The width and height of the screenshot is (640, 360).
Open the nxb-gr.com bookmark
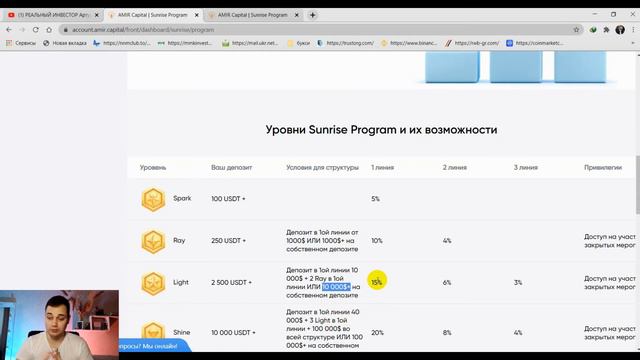472,43
